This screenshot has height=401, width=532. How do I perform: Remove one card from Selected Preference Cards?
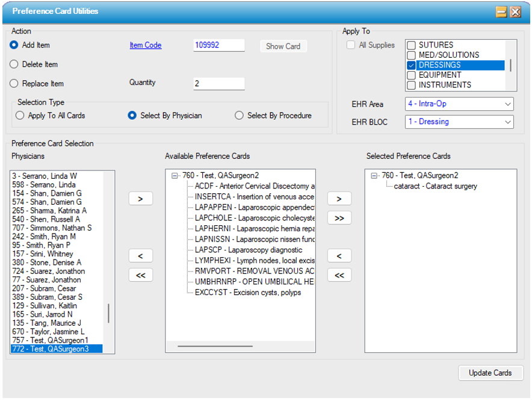click(x=339, y=256)
